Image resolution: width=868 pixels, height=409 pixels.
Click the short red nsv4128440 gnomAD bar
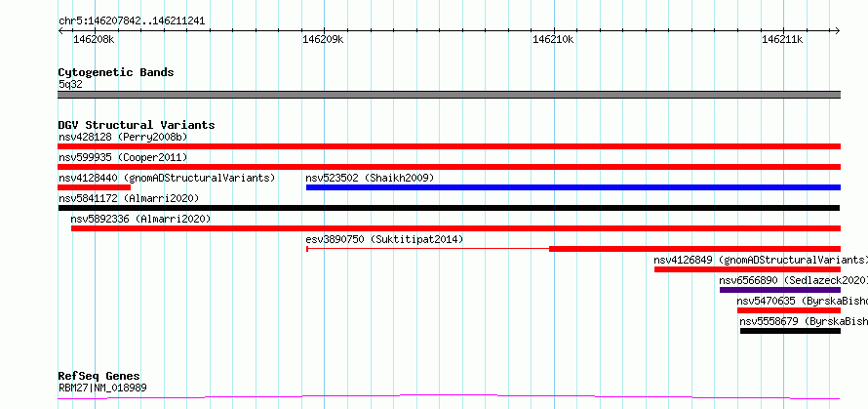[94, 187]
